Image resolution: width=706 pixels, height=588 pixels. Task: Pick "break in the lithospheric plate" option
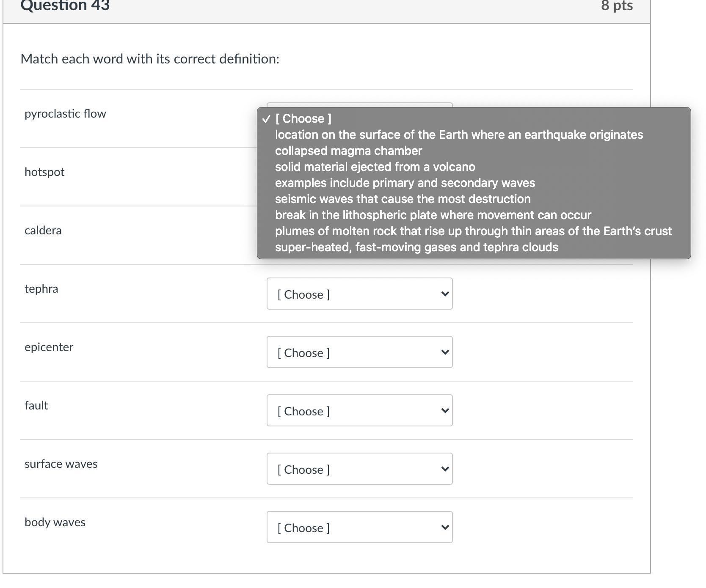tap(433, 215)
